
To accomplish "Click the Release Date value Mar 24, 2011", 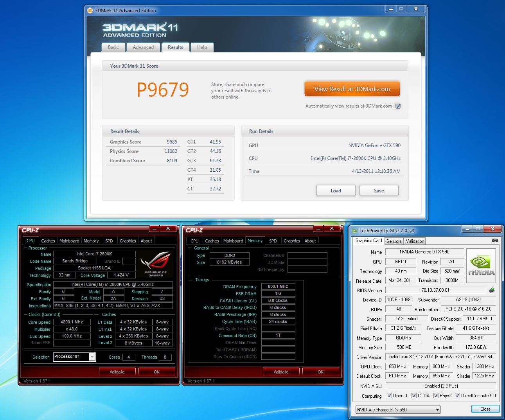I will [x=401, y=280].
